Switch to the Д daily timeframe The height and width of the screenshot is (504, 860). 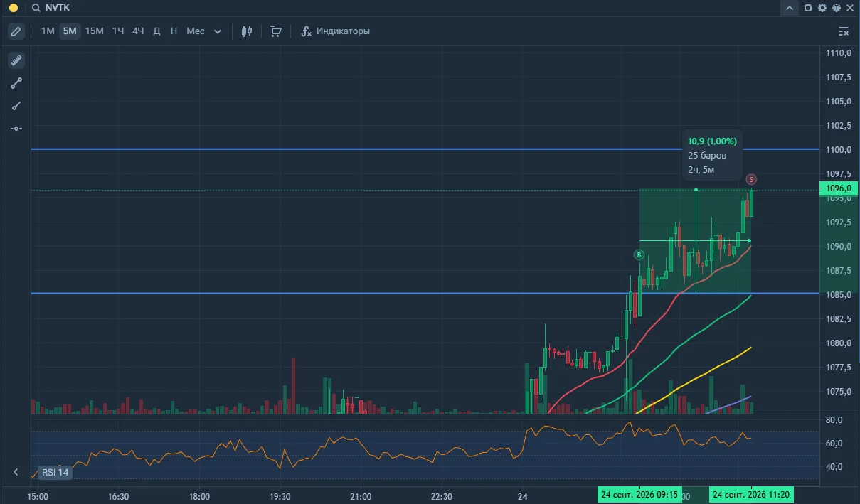click(156, 31)
